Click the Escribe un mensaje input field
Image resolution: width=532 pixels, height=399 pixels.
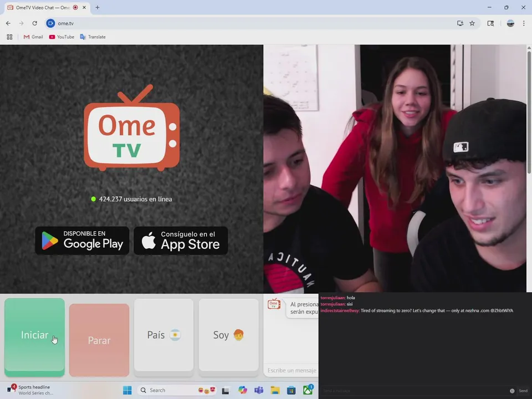pyautogui.click(x=291, y=370)
